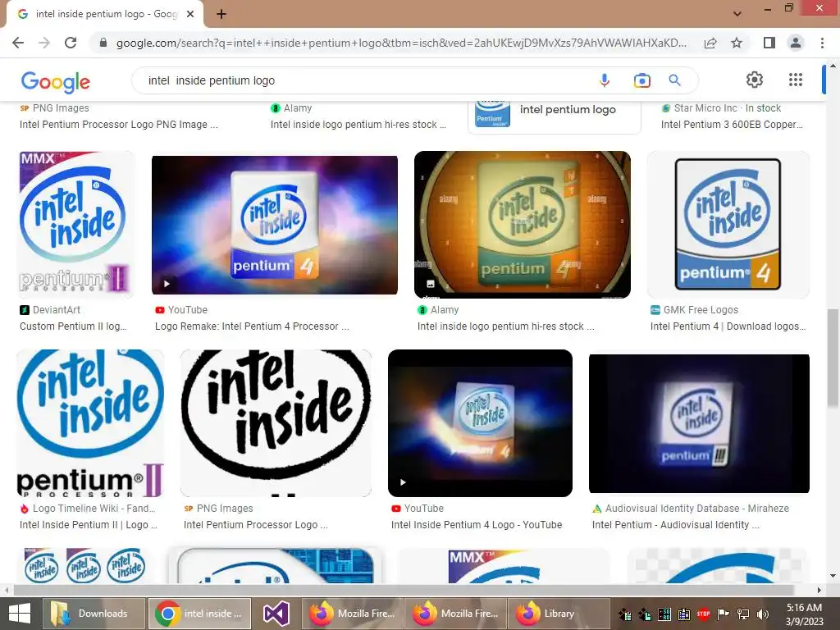The width and height of the screenshot is (840, 630).
Task: Close the intel inside pentium logo tab
Action: click(190, 15)
